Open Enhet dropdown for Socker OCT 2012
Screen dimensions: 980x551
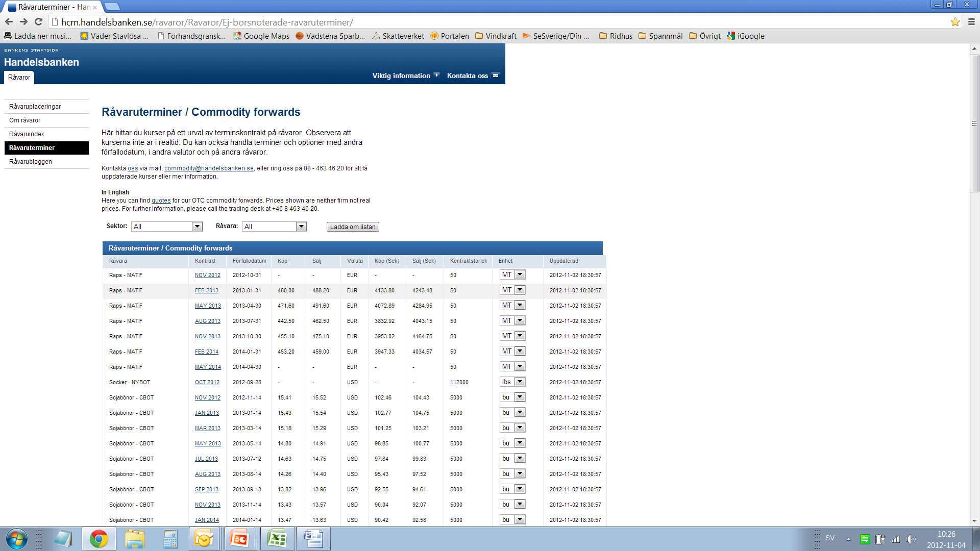coord(512,382)
